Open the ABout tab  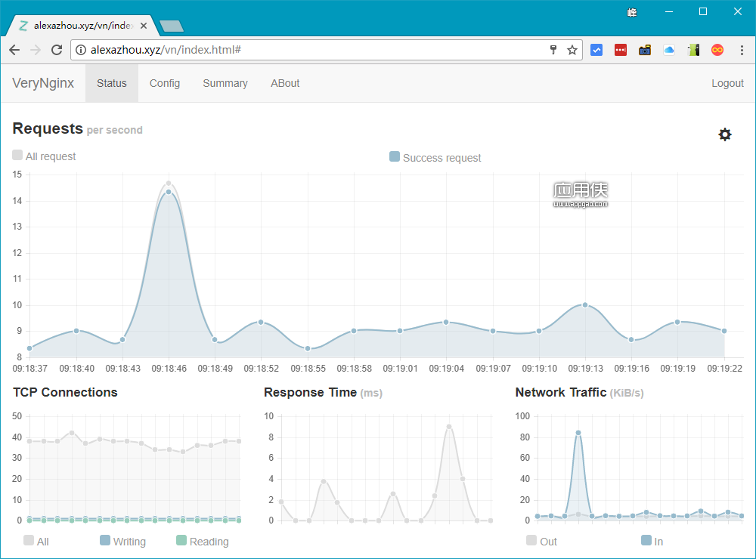285,83
